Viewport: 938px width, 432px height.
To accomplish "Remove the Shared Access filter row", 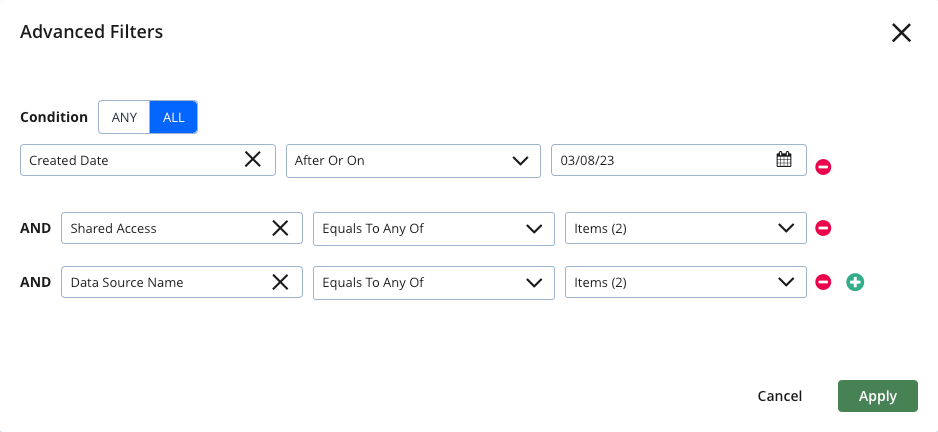I will (x=823, y=228).
